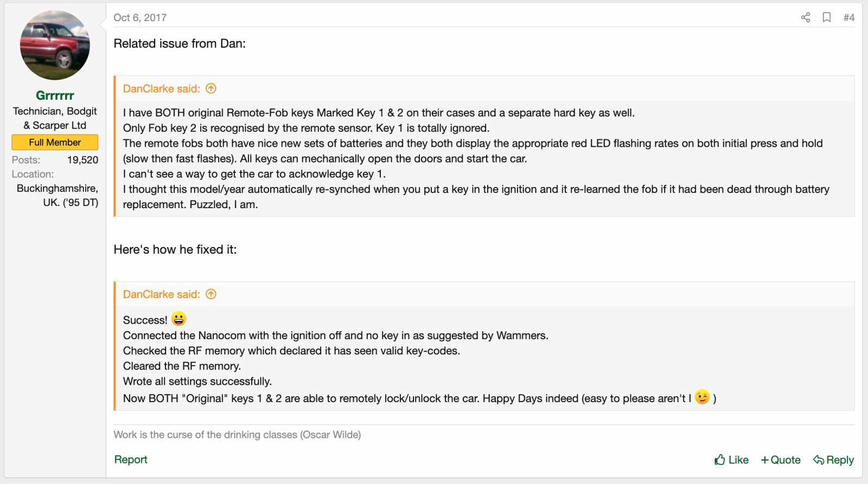Jump to the second quoted DanClarke post via arrow icon

[211, 294]
